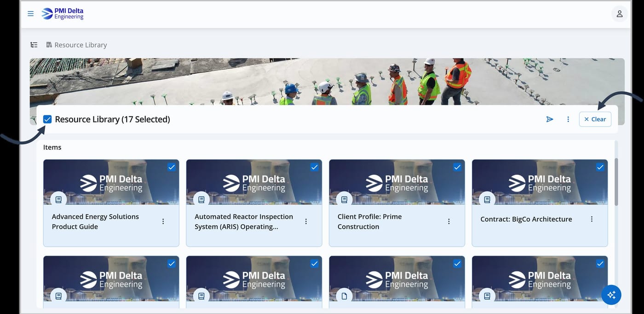Open the AI sparkle assistant button

pyautogui.click(x=611, y=295)
